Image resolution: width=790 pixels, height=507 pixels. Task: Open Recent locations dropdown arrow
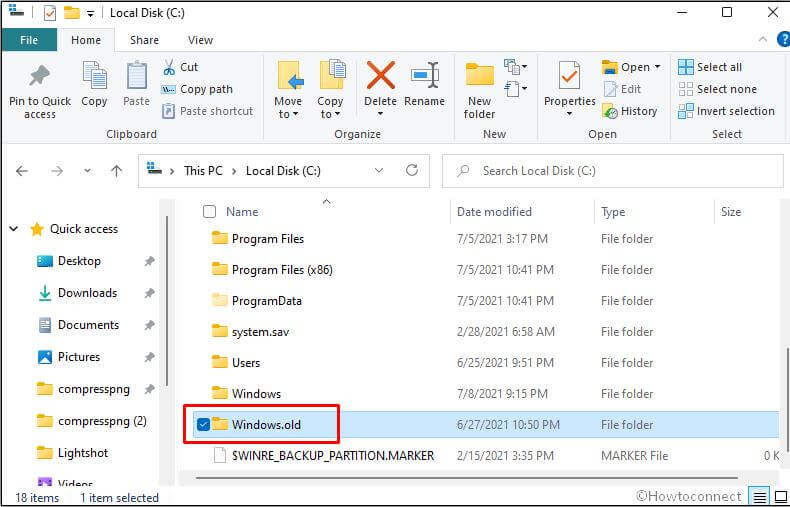pyautogui.click(x=87, y=171)
